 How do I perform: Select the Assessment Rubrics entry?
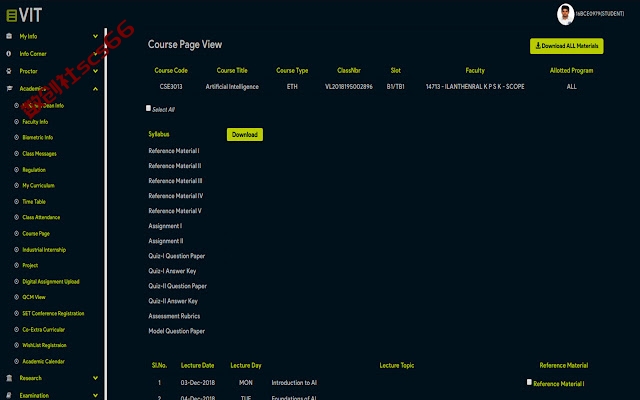[174, 316]
